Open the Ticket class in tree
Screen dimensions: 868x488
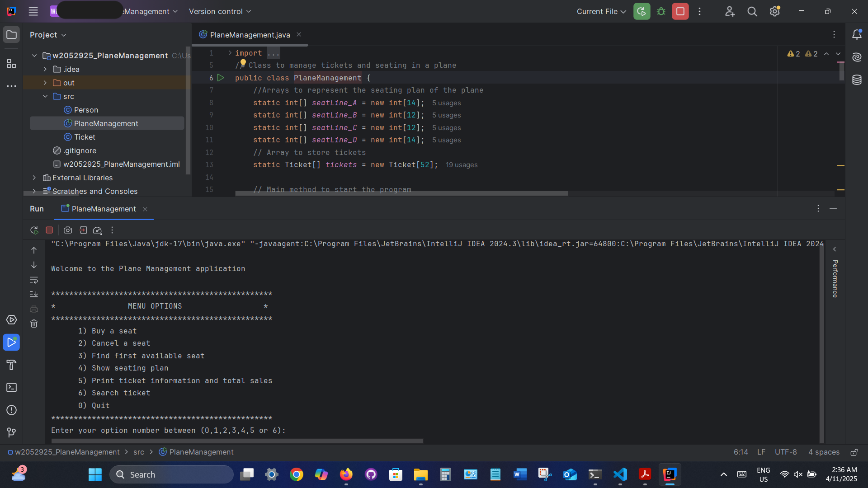coord(85,137)
